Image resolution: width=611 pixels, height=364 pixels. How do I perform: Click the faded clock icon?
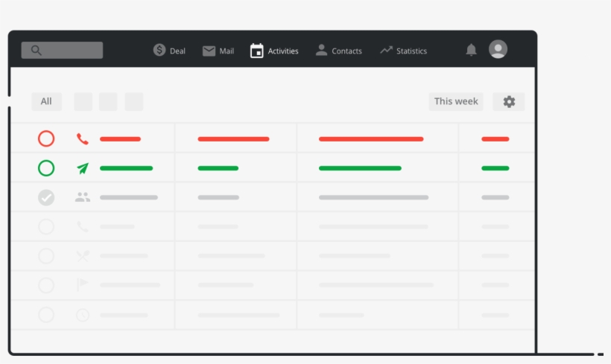tap(83, 315)
